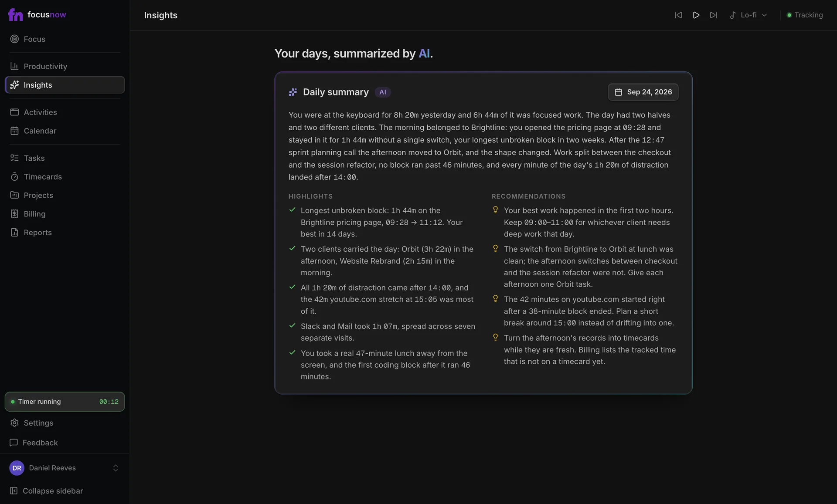This screenshot has height=504, width=837.
Task: Click the AI badge beside Daily summary
Action: point(383,92)
